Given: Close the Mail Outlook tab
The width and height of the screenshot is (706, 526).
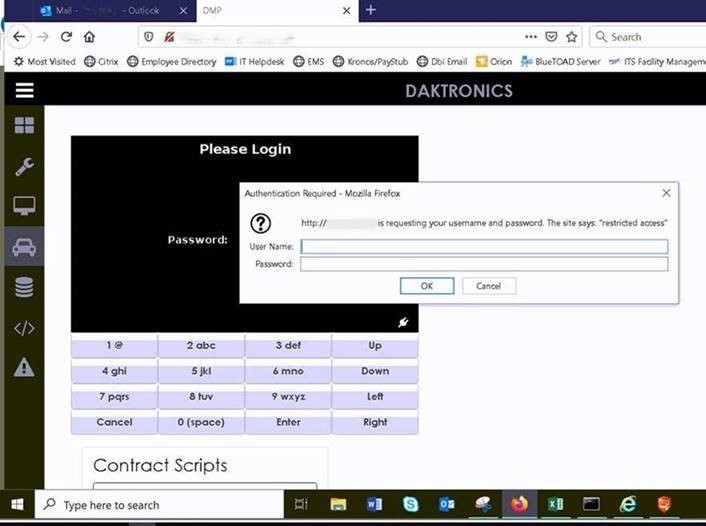Looking at the screenshot, I should point(183,10).
